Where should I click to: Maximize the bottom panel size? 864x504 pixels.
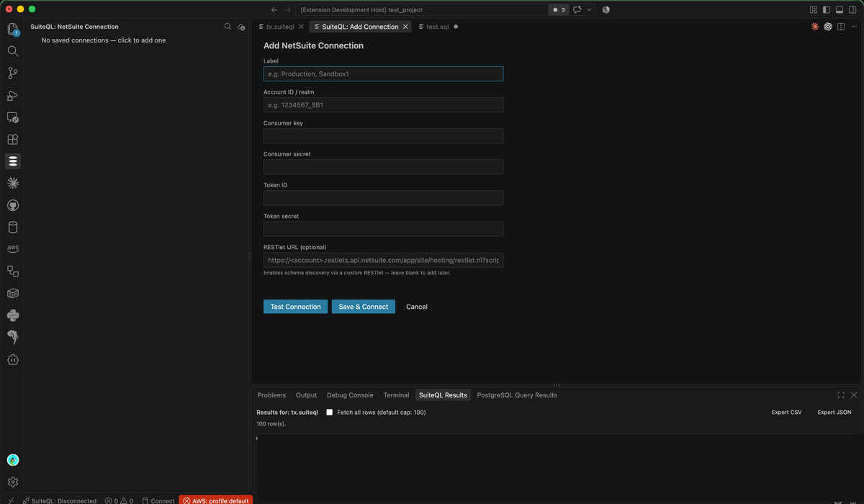click(841, 395)
